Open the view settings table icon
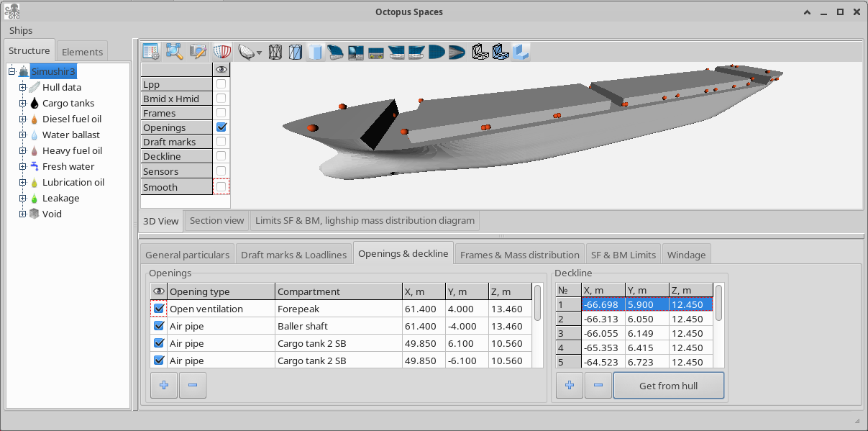Screen dimensions: 868x431 coord(151,51)
